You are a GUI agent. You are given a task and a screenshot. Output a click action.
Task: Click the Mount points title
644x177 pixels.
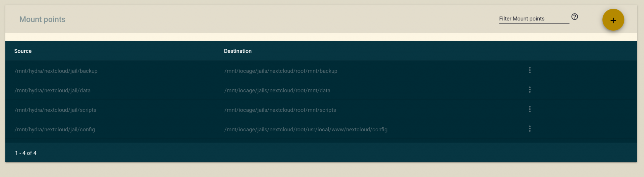pyautogui.click(x=42, y=19)
